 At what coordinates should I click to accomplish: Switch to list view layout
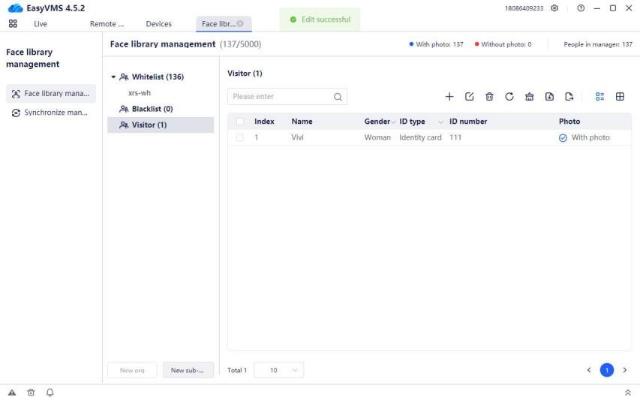point(600,97)
